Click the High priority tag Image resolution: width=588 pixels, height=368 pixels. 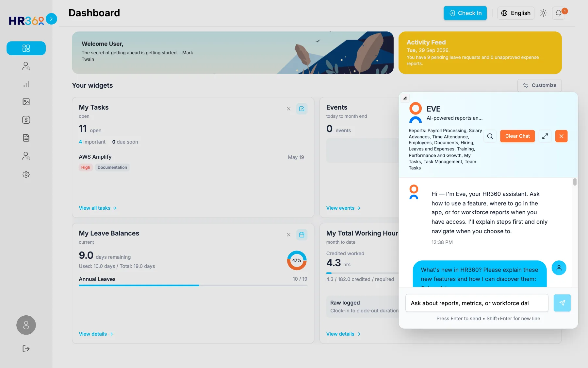coord(86,167)
